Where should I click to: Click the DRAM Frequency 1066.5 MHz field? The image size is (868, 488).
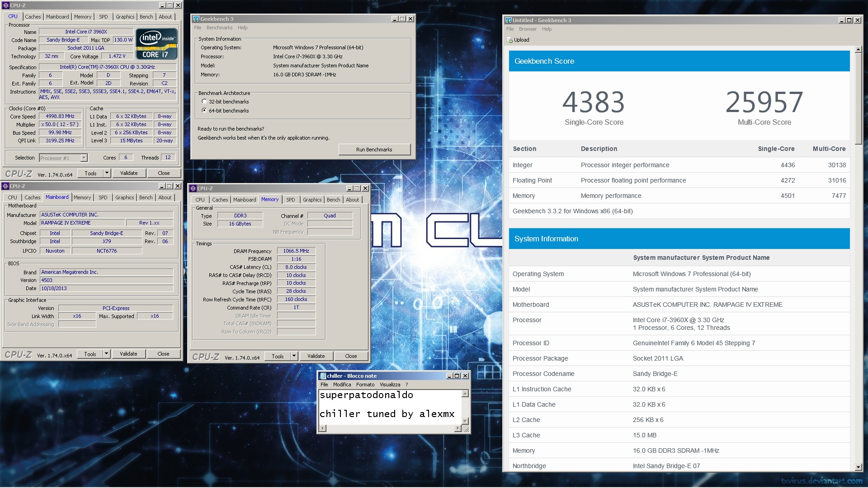click(296, 251)
